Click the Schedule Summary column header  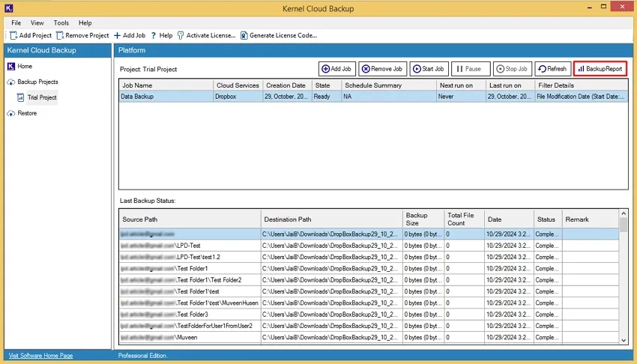pos(389,85)
